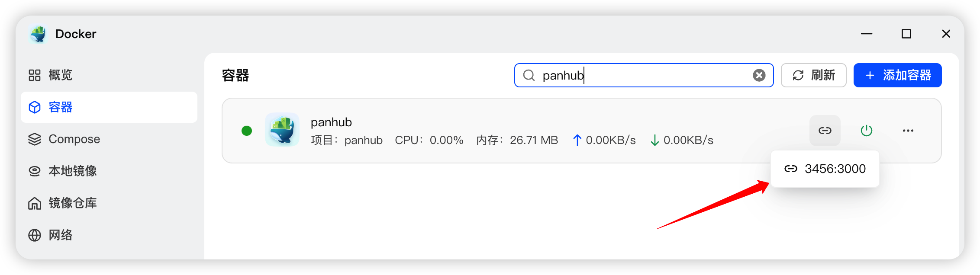Open the 概览 overview section
Screen dimensions: 980x275
point(61,75)
